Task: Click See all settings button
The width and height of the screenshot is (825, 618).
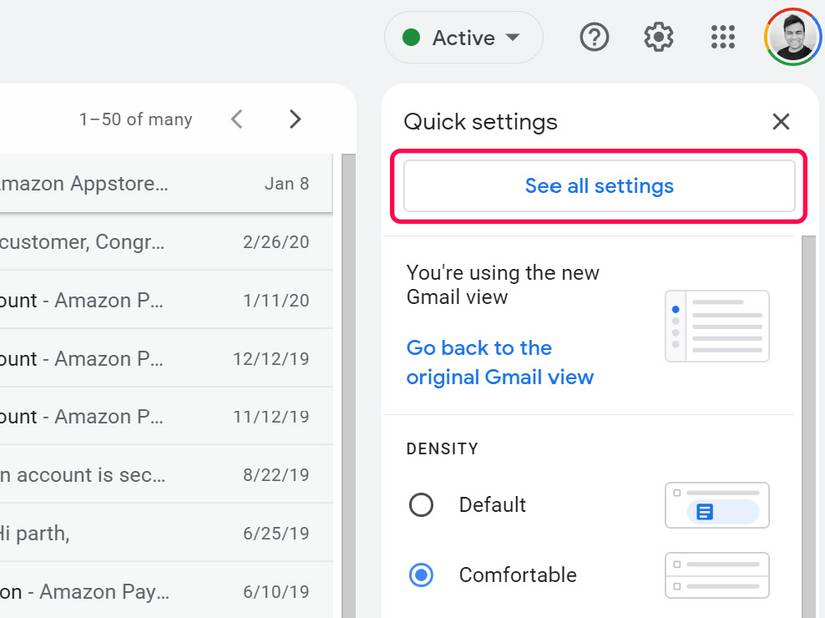Action: click(599, 186)
